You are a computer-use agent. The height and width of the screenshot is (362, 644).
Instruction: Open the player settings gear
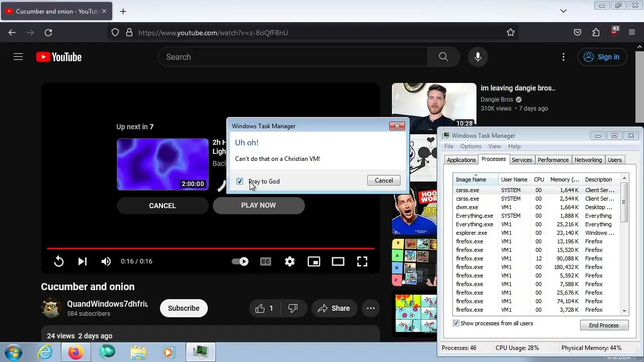[290, 261]
